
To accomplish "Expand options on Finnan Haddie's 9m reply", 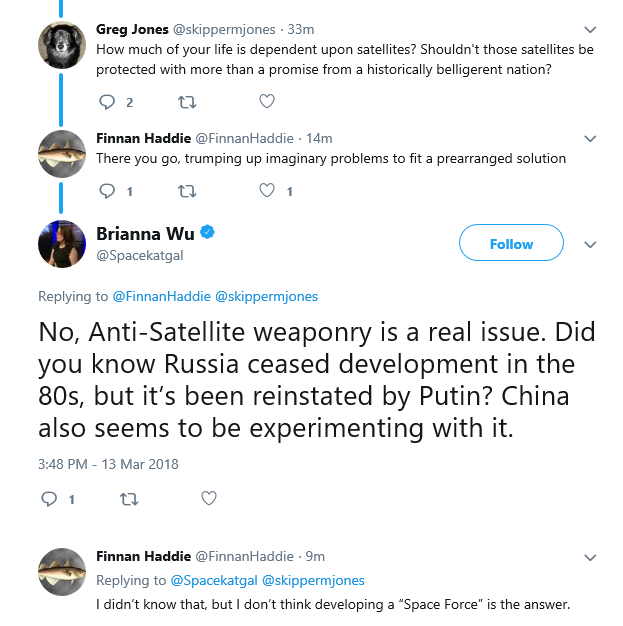I will 590,557.
